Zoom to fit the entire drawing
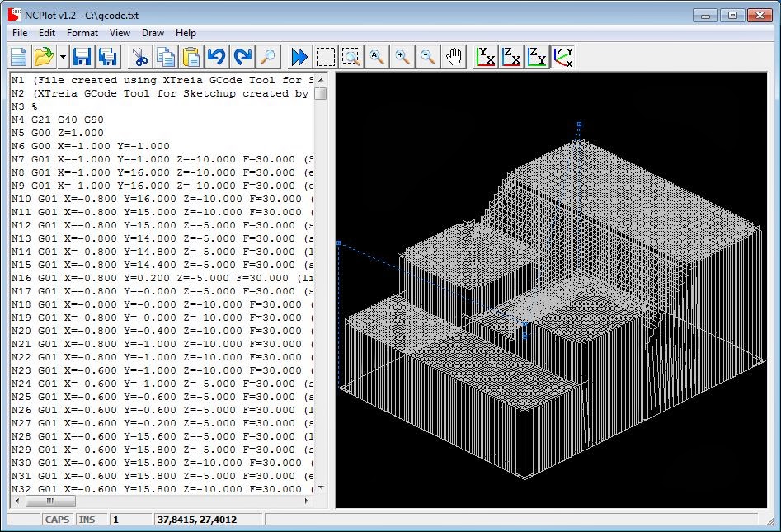Image resolution: width=781 pixels, height=532 pixels. pyautogui.click(x=376, y=56)
